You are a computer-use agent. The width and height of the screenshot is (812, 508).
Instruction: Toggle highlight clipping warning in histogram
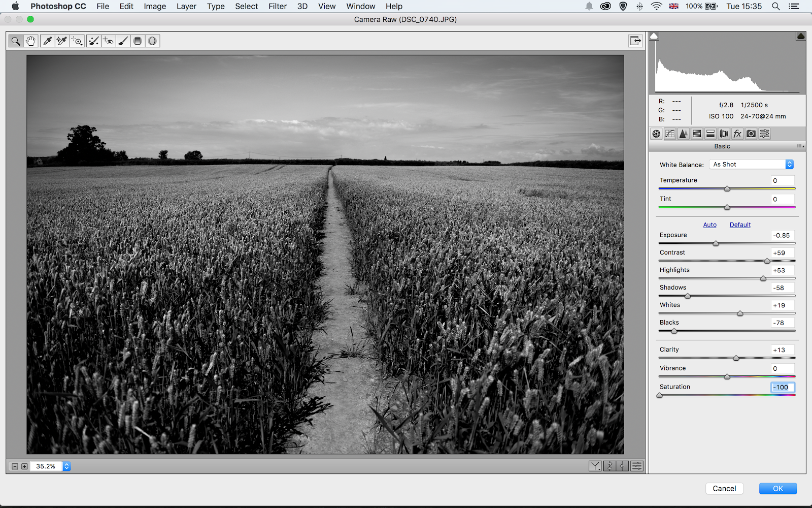coord(801,36)
